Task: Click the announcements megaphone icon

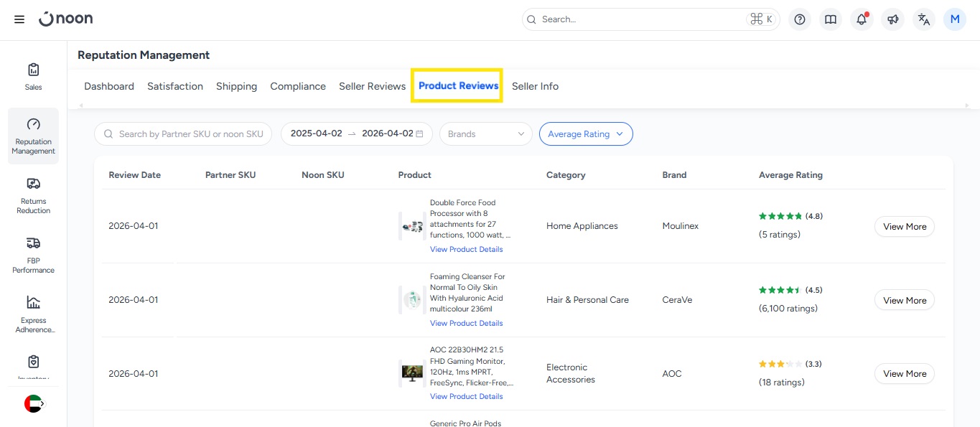Action: (892, 19)
